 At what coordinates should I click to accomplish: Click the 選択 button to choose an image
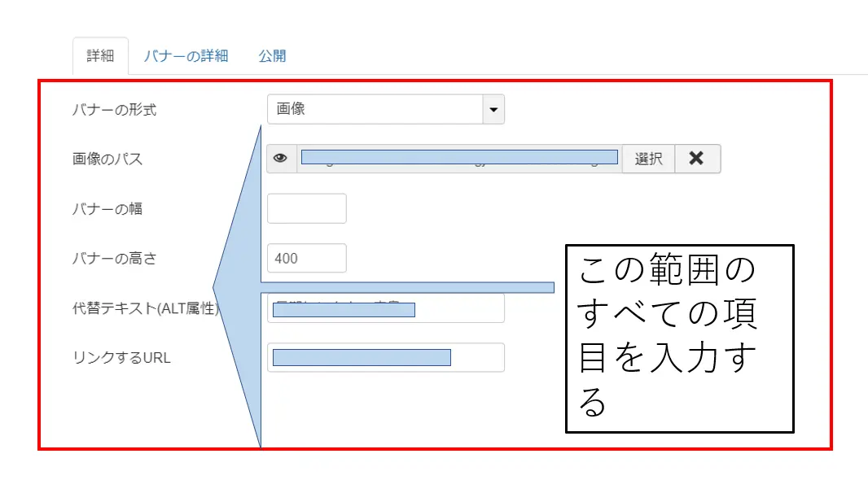(649, 158)
